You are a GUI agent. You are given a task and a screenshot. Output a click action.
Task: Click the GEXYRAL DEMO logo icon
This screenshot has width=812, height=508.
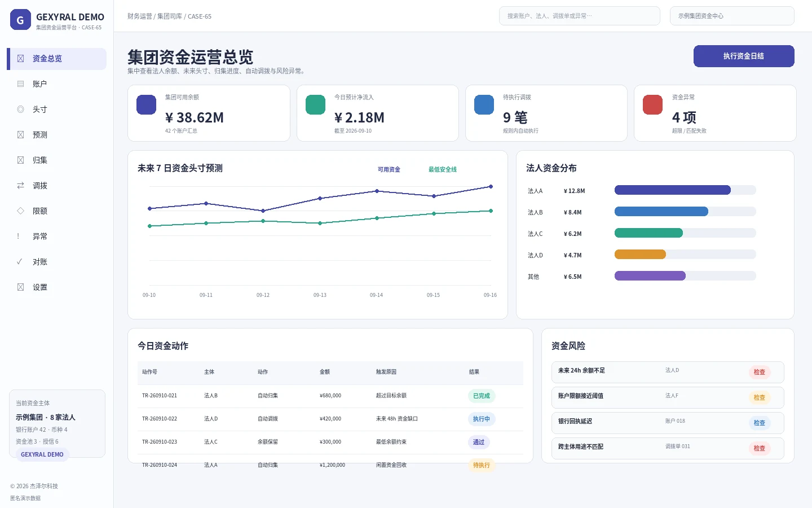(x=20, y=20)
